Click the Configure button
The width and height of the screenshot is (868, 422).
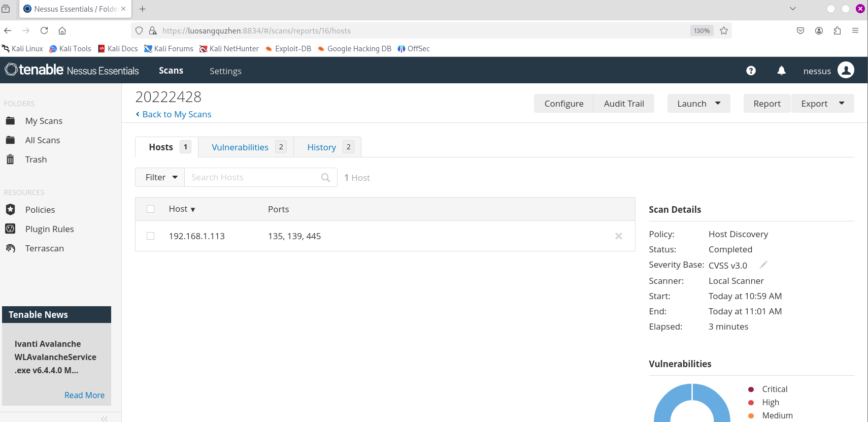coord(564,104)
